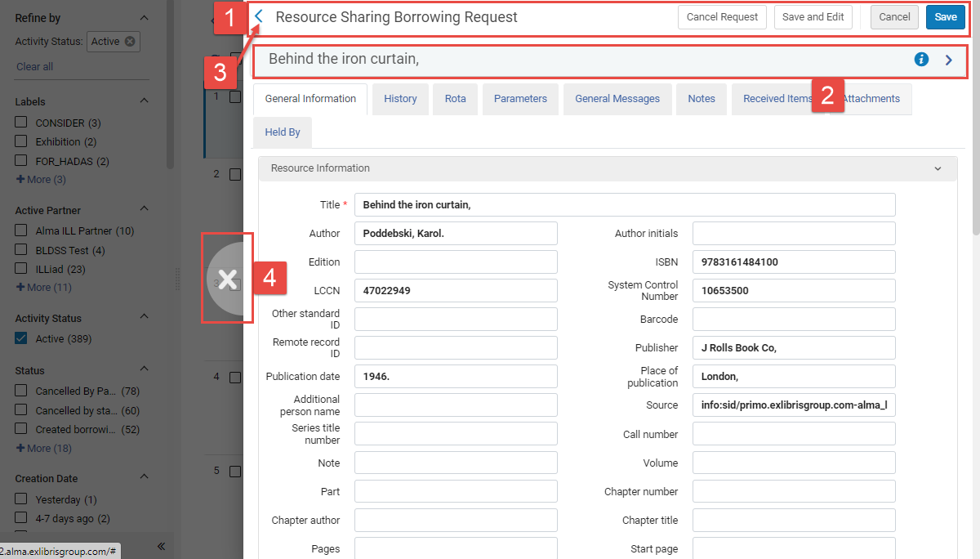Click the grey Cancel button
The width and height of the screenshot is (980, 559).
894,17
